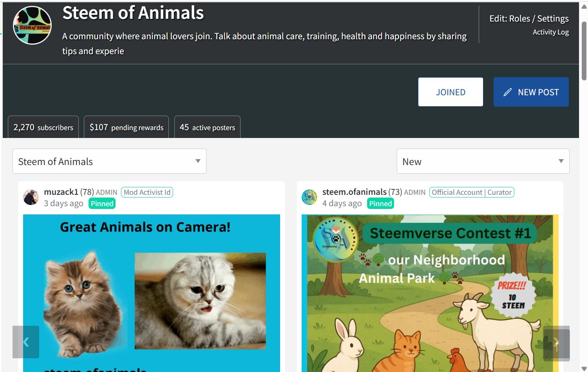Click the pencil icon on New Post
The width and height of the screenshot is (588, 372).
508,92
